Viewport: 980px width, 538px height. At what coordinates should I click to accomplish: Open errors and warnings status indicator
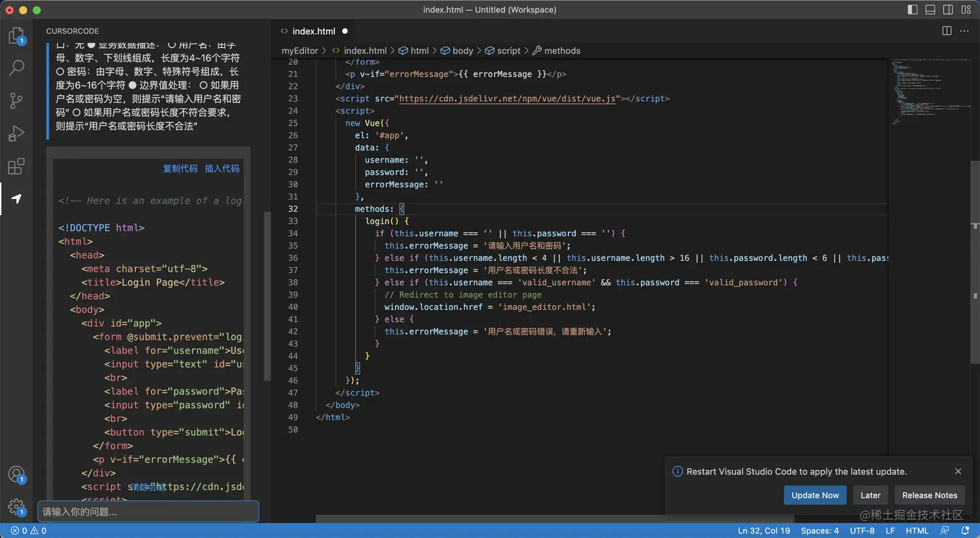click(x=29, y=530)
